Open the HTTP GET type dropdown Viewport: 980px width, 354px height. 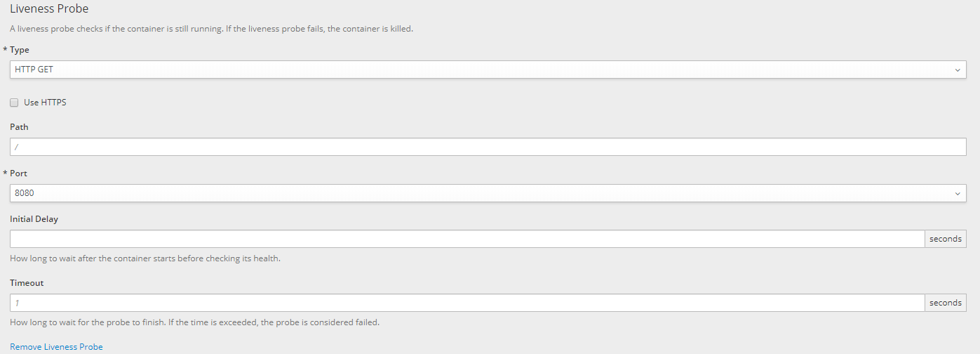[488, 70]
